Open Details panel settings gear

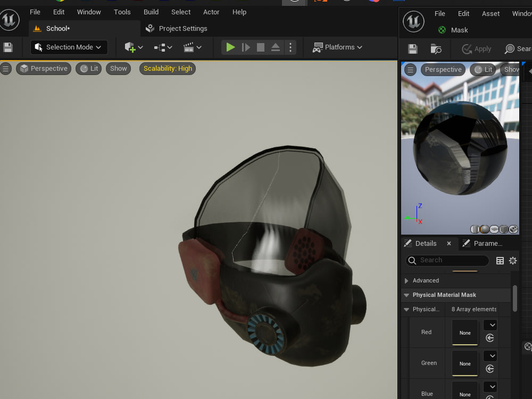tap(513, 261)
